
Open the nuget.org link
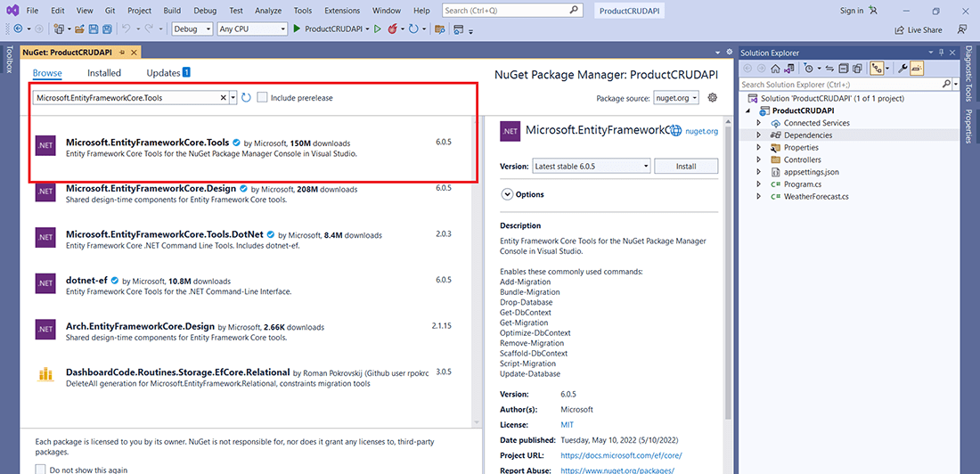(x=702, y=131)
